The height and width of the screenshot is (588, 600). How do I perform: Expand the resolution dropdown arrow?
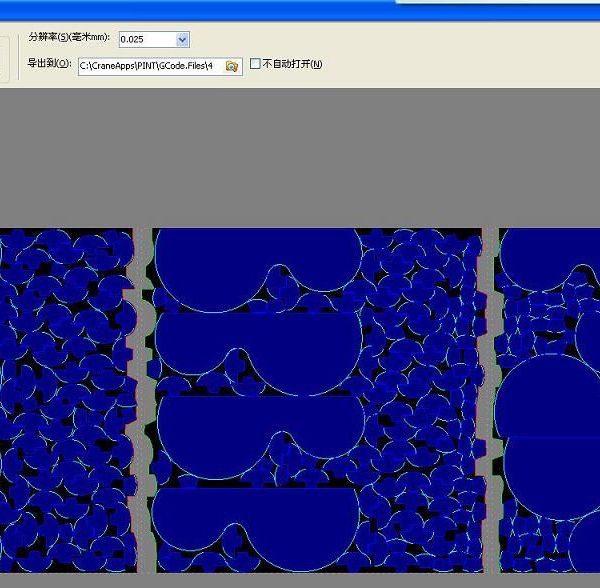(182, 39)
